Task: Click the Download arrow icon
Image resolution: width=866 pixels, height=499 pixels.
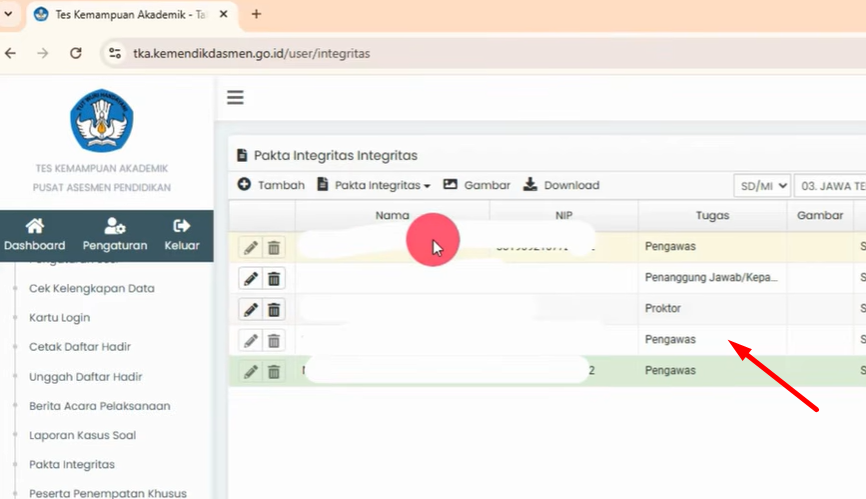Action: 530,184
